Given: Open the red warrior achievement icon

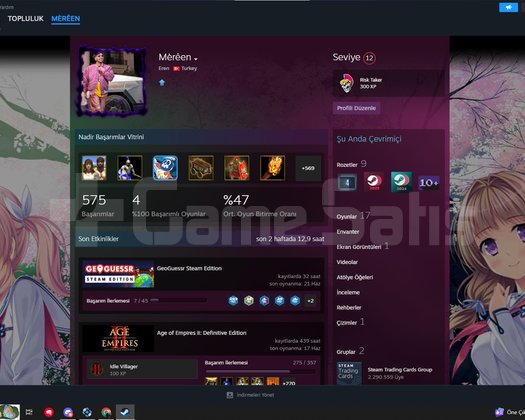Looking at the screenshot, I should click(x=237, y=168).
